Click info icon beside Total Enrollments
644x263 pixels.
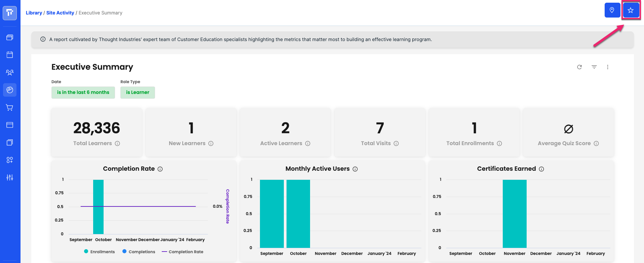(499, 143)
